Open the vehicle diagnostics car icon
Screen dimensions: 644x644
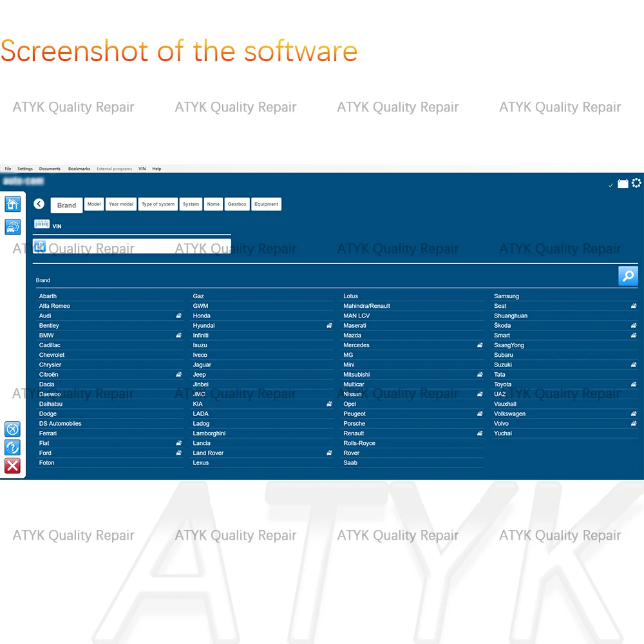(13, 227)
